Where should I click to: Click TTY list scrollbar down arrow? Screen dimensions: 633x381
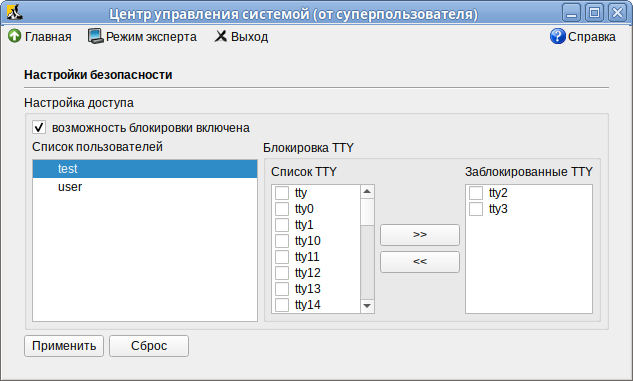[x=367, y=306]
